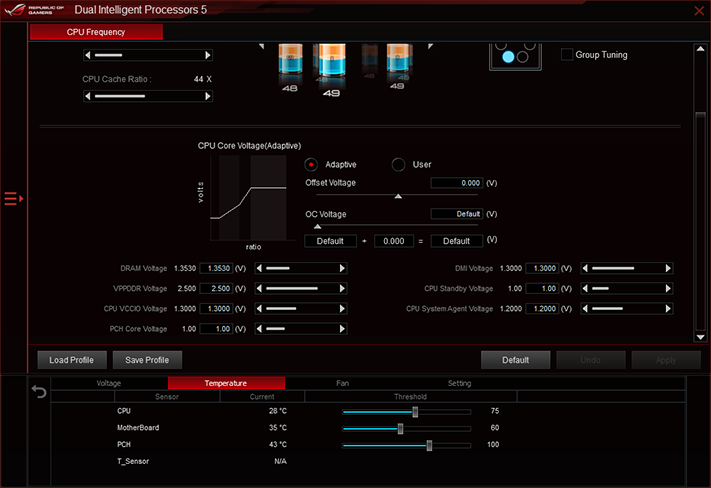Decrease PCH Core Voltage with left arrow
711x488 pixels.
259,329
